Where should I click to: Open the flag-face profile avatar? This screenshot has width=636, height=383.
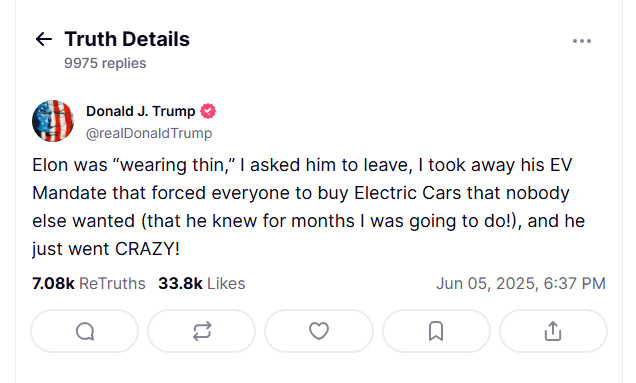53,121
